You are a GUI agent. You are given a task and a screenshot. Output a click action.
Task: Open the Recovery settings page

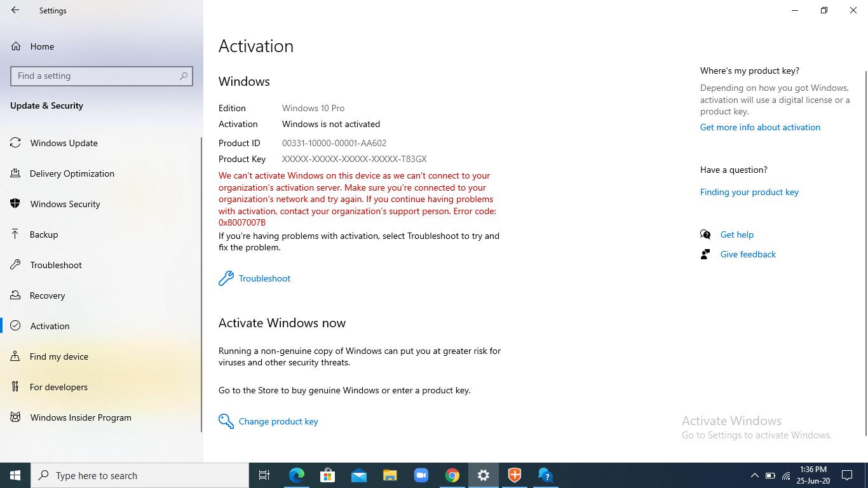pos(102,295)
